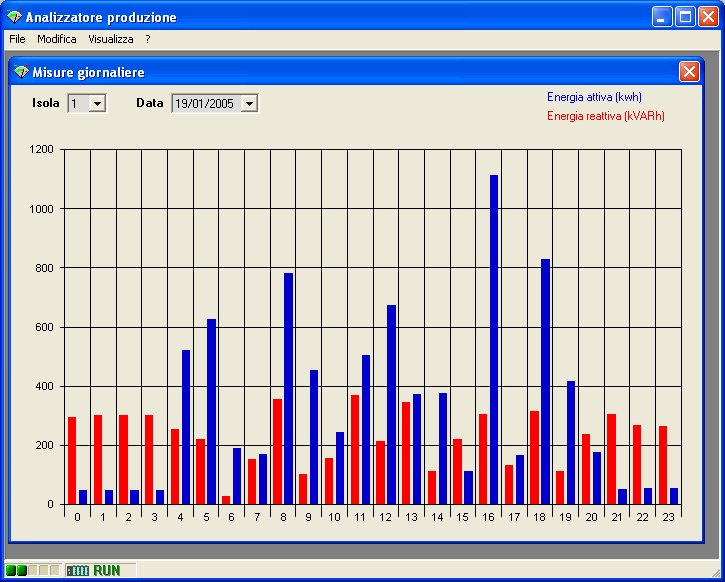Click the Energia reattiva (kVARh) legend label

pos(606,116)
